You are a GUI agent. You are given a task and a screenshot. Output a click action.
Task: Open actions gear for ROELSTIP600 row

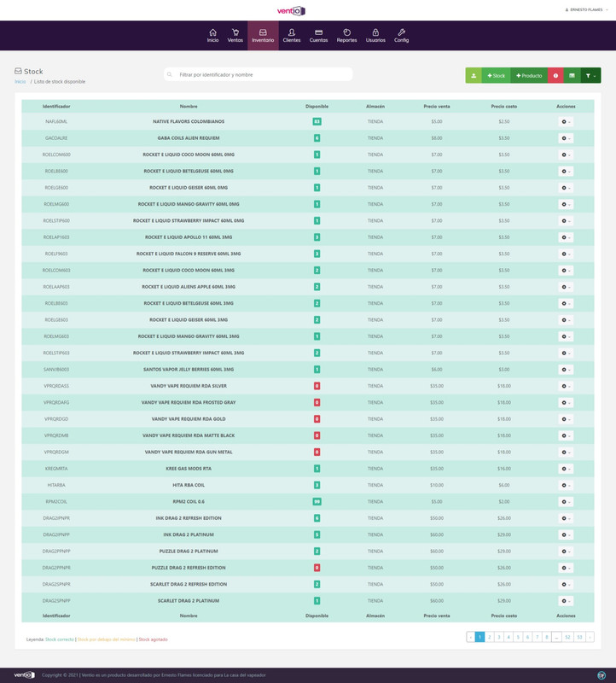(x=566, y=221)
